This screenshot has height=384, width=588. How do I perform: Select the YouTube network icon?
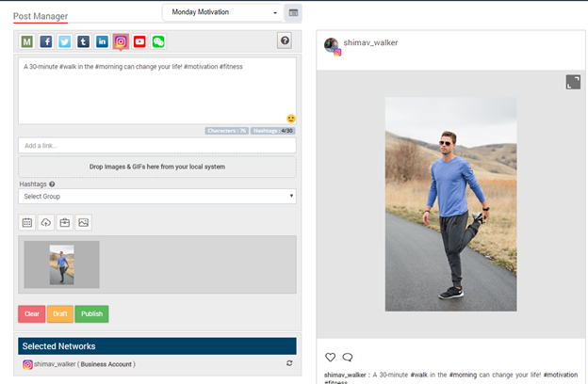click(139, 41)
